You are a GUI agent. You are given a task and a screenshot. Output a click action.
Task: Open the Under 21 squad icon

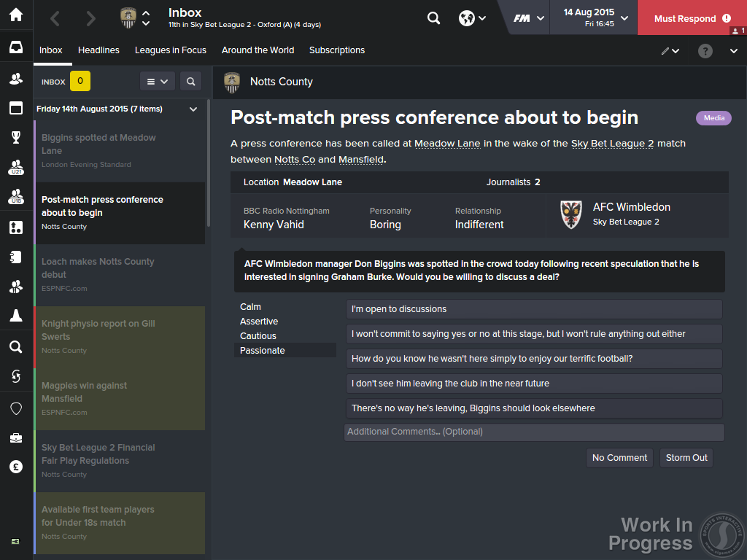(x=16, y=167)
